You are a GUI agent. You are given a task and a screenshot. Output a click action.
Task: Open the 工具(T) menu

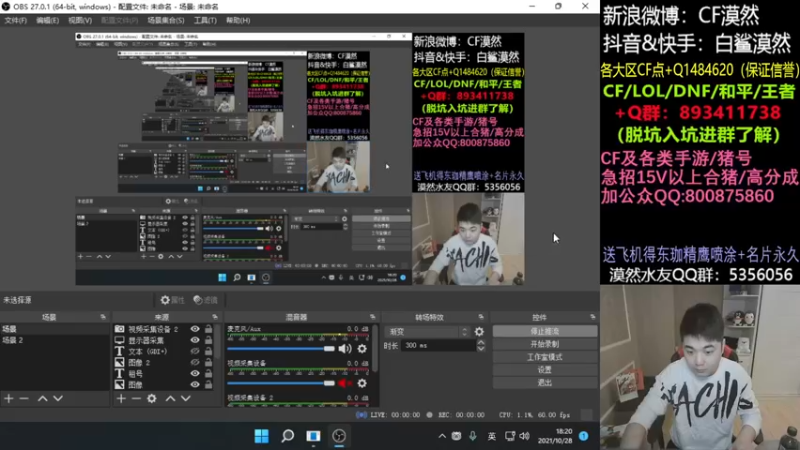205,20
